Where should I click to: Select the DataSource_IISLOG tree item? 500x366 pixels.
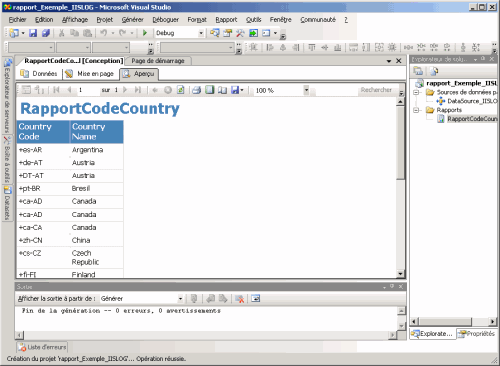point(467,101)
